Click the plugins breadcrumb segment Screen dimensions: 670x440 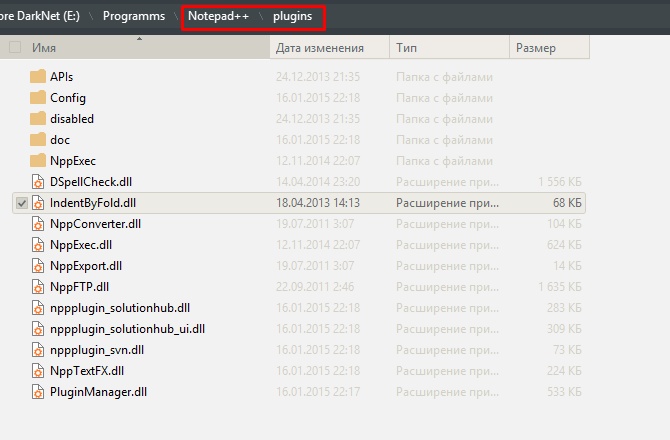(293, 17)
